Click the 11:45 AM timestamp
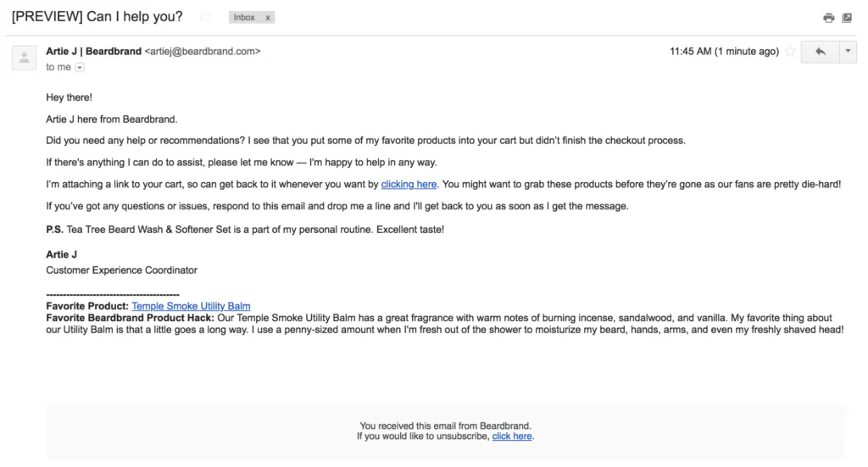 tap(724, 52)
